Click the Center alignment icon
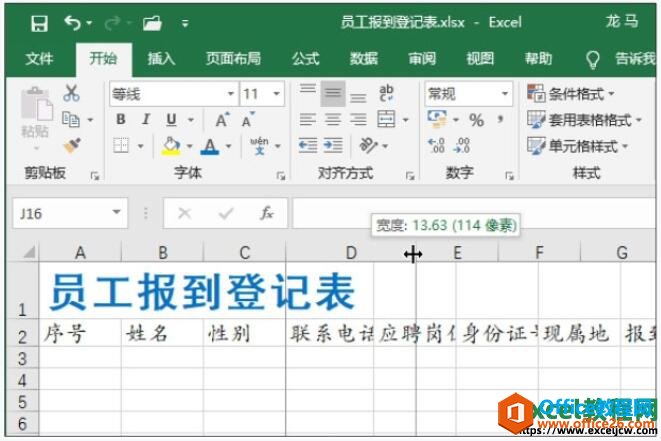 tap(333, 120)
